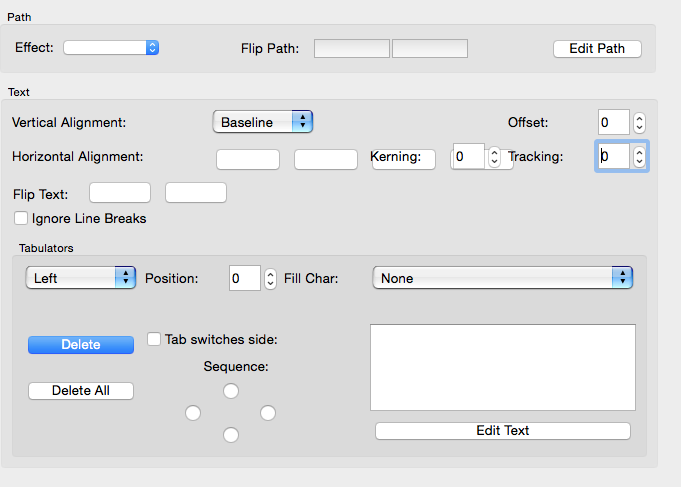Click the right Flip Path button
Image resolution: width=681 pixels, height=487 pixels.
(430, 49)
